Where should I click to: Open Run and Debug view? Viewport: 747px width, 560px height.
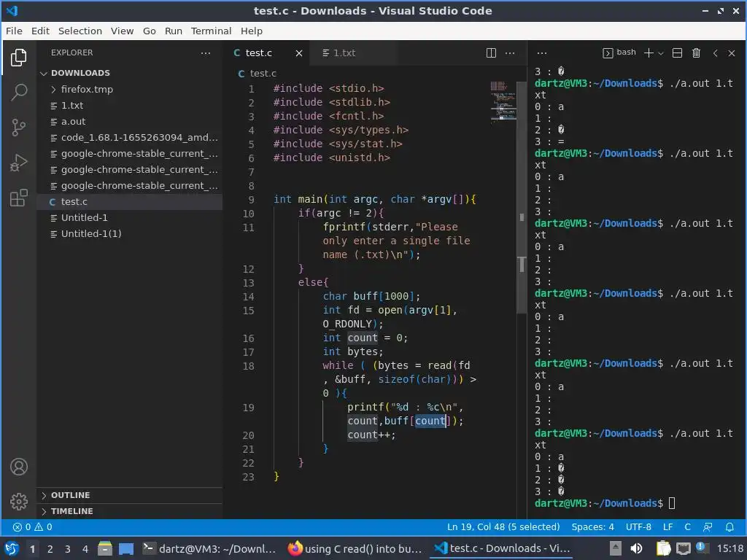pyautogui.click(x=18, y=163)
